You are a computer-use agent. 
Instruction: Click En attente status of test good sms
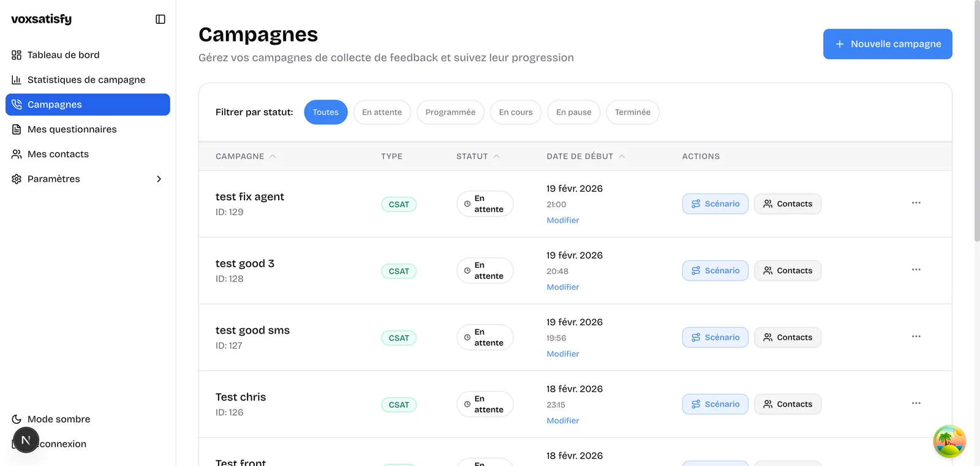click(x=485, y=337)
